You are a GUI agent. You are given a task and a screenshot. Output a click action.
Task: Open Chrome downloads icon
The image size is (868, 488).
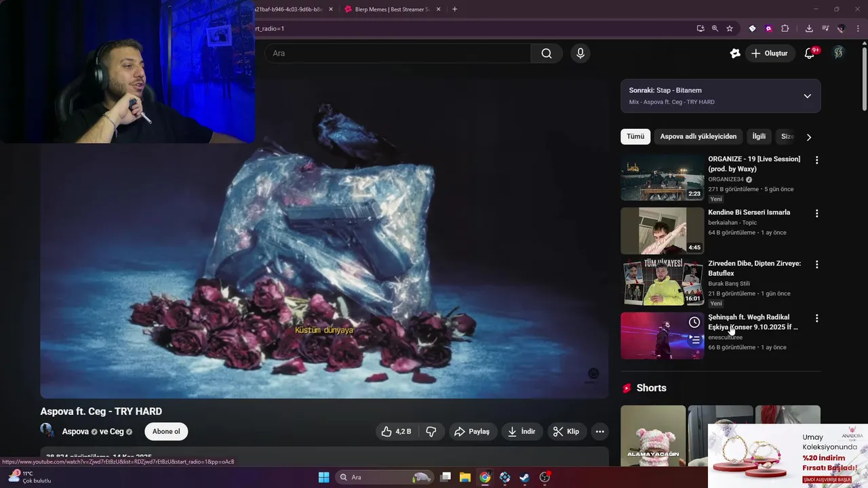[x=809, y=28]
